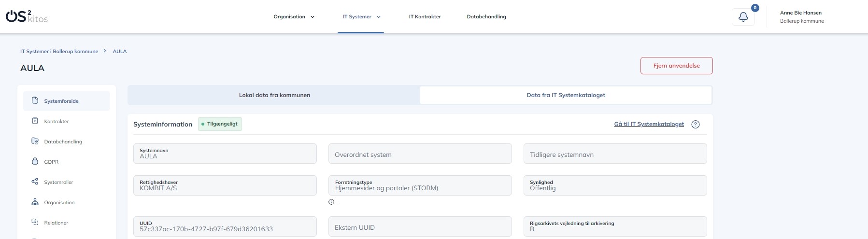
Task: Click the notification count badge
Action: click(755, 8)
